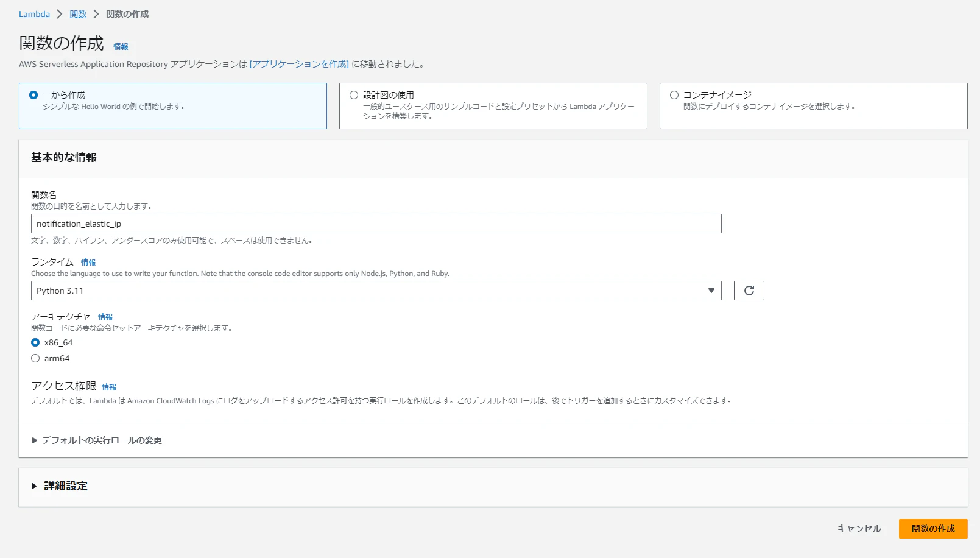The width and height of the screenshot is (980, 558).
Task: Open the Lambda breadcrumb link
Action: coord(34,14)
